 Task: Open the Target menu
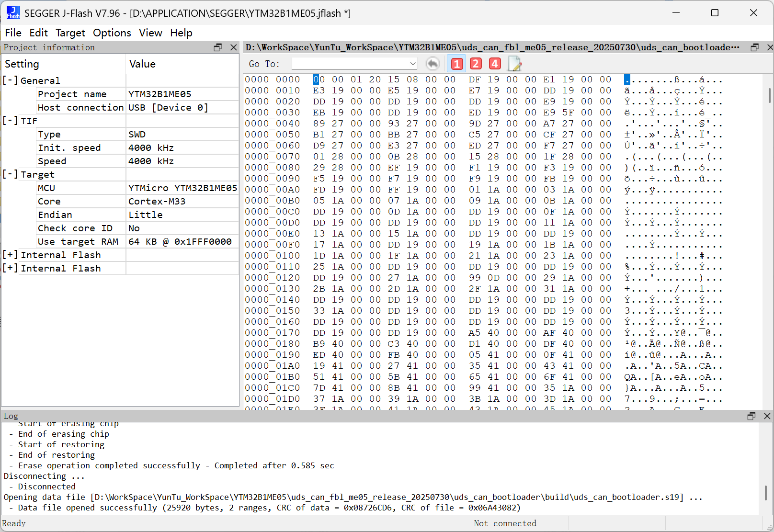70,33
